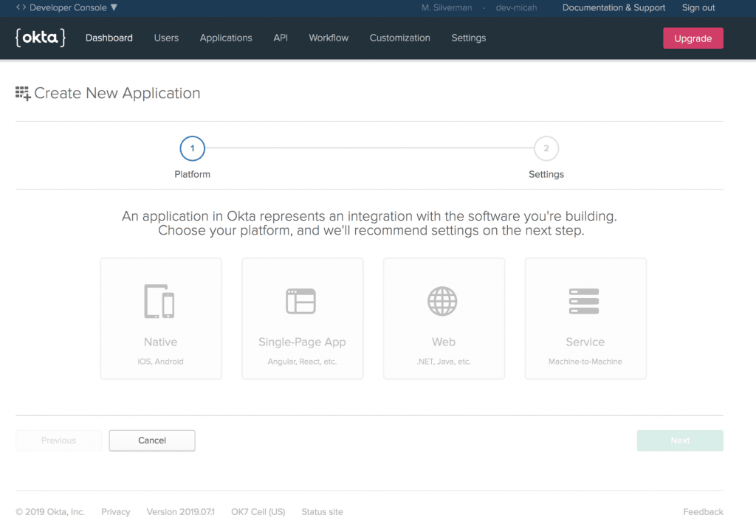
Task: Choose the Single-Page App label
Action: tap(302, 342)
